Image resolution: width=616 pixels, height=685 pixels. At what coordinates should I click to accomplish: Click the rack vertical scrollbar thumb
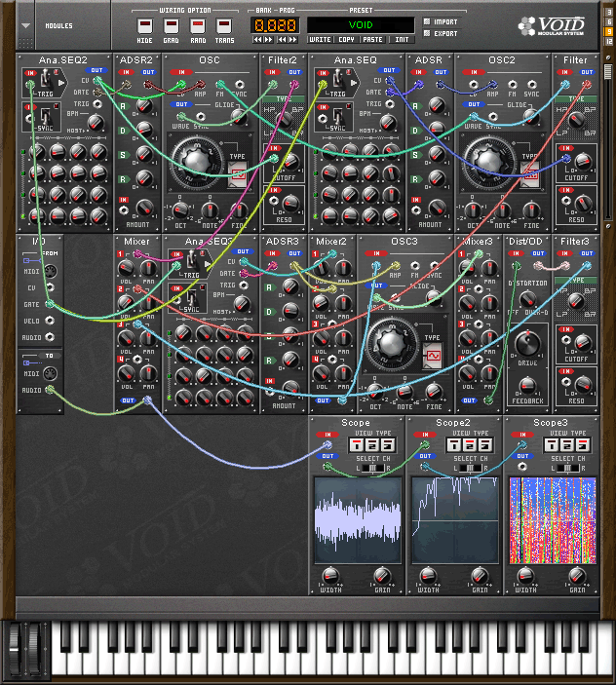coord(607,72)
